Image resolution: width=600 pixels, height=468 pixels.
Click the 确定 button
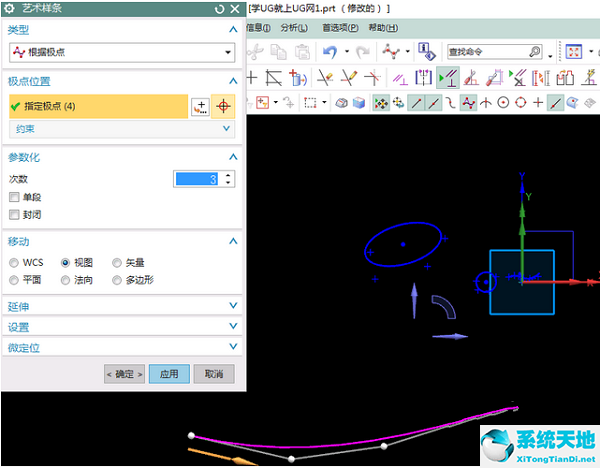point(124,374)
